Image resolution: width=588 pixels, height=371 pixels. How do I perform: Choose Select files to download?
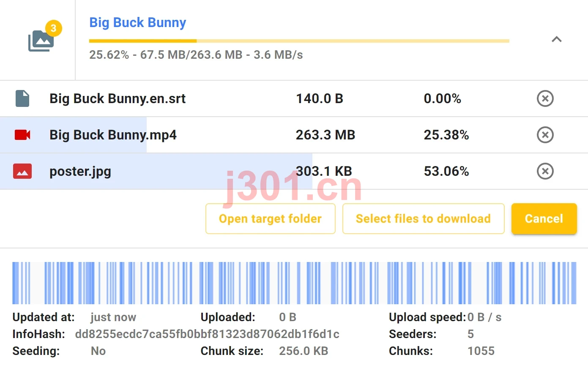pos(423,218)
